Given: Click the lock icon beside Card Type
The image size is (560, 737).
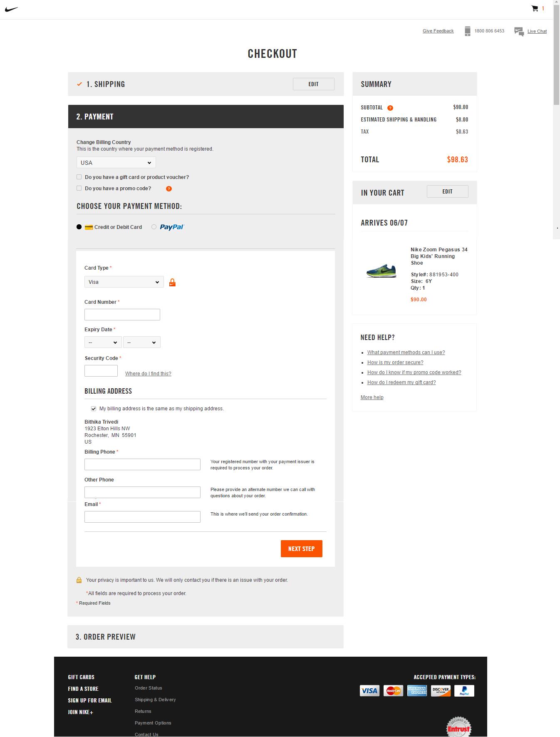Looking at the screenshot, I should (x=173, y=282).
